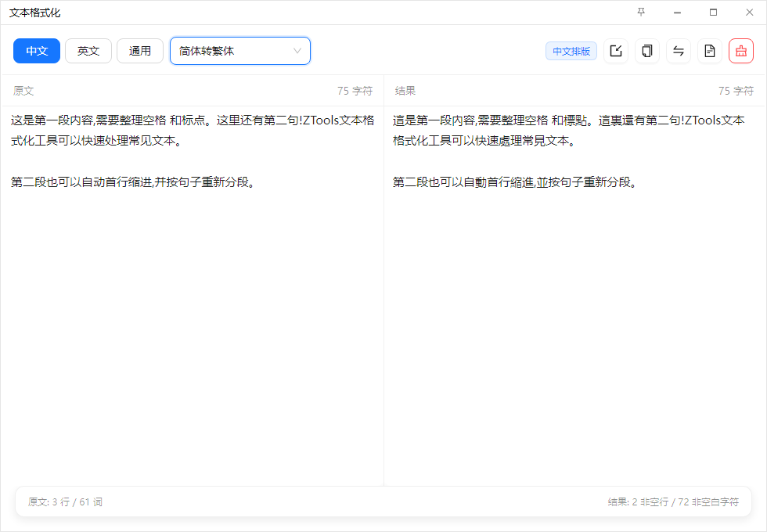Click the status text 结果: 2 非空行 / 72 非空白字符

coord(673,501)
